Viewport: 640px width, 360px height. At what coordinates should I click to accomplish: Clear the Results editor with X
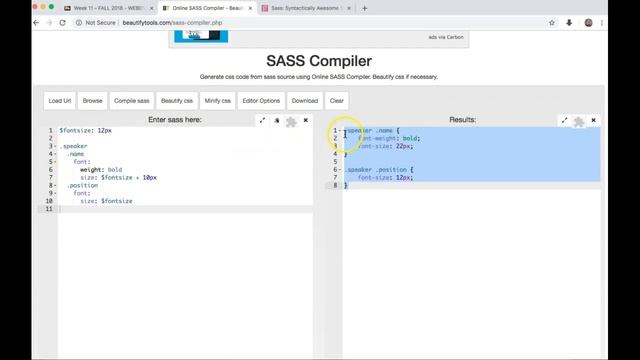593,120
